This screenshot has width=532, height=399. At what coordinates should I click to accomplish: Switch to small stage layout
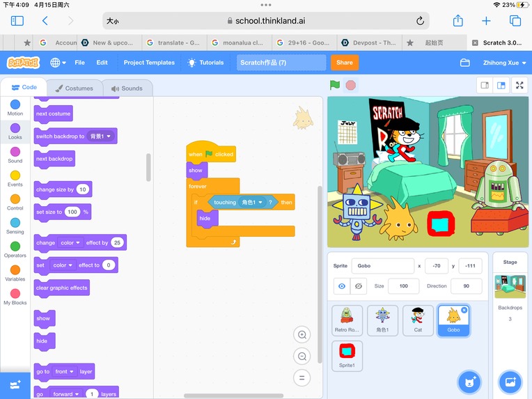485,85
